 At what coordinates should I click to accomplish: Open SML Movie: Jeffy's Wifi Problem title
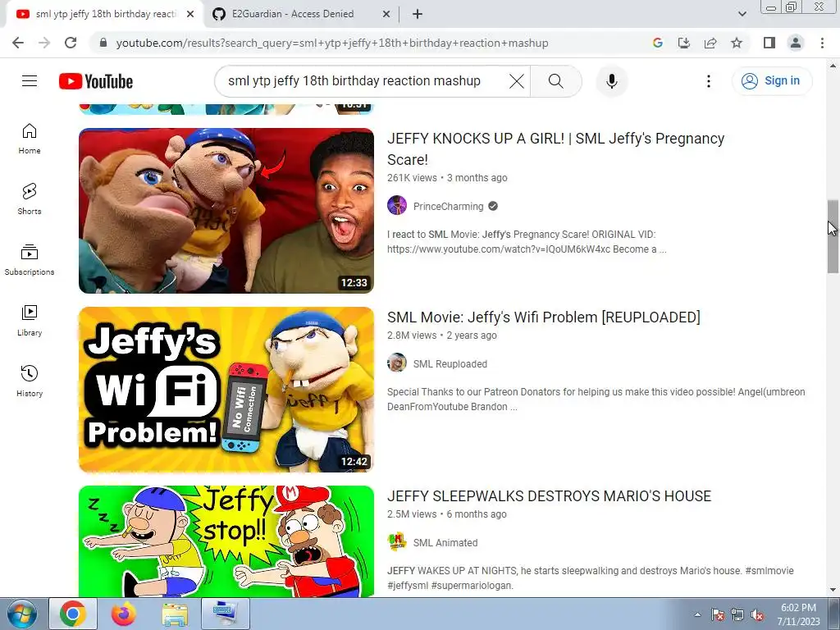[544, 317]
